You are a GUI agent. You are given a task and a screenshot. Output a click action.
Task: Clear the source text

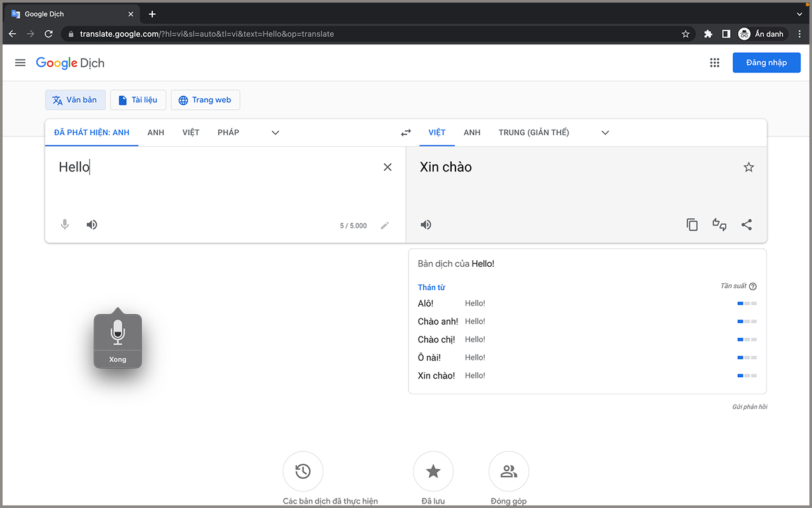coord(388,167)
